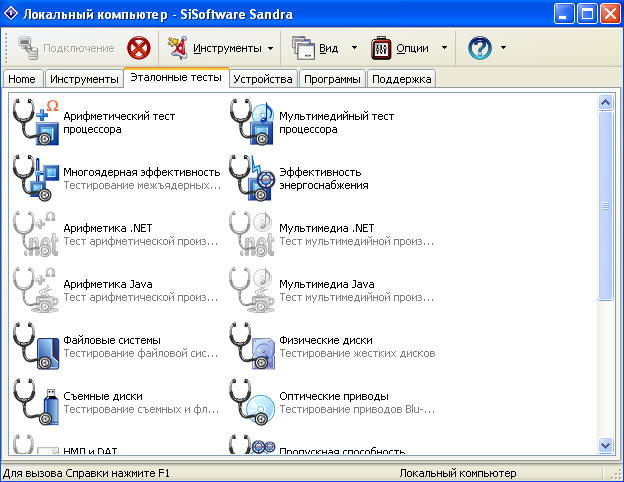Click the window resize grip in status bar
The width and height of the screenshot is (624, 482).
(x=617, y=474)
